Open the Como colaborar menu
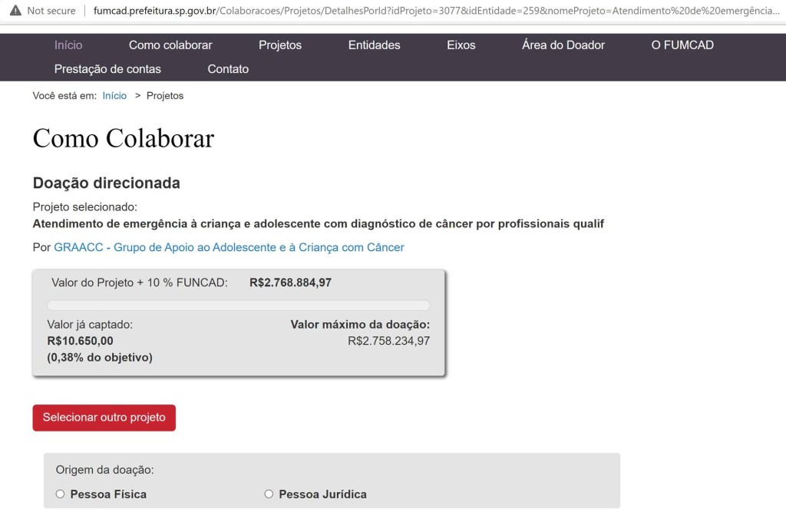786x532 pixels. [x=170, y=45]
